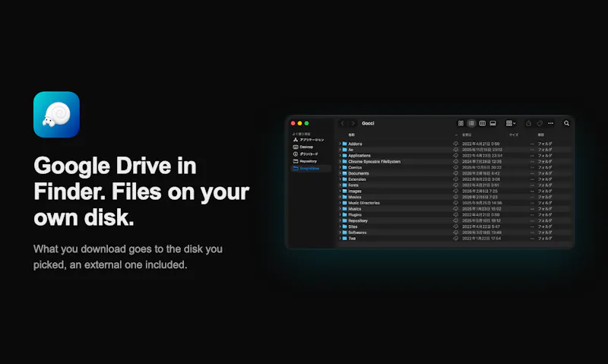Switch to column view in Finder
Image resolution: width=608 pixels, height=364 pixels.
pos(483,123)
